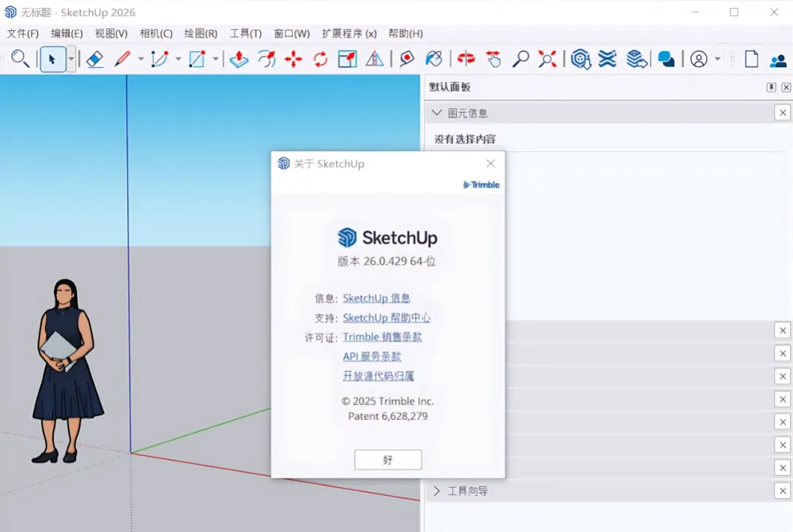This screenshot has width=793, height=532.
Task: Open the 视图(V) menu
Action: [x=111, y=33]
